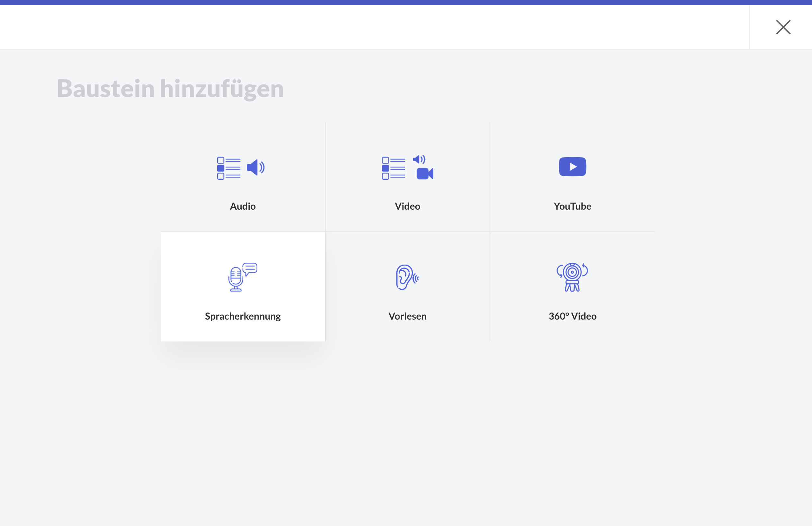Choose the Vorlesen label text

[407, 316]
